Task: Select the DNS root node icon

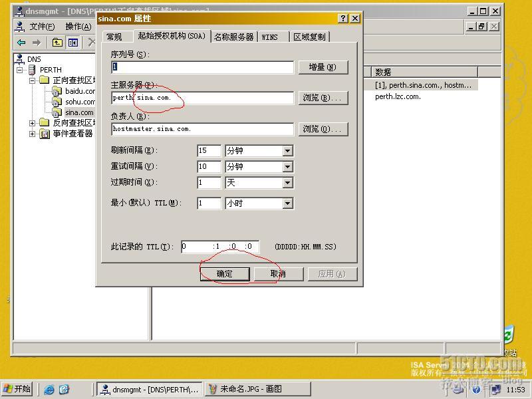Action: click(20, 59)
